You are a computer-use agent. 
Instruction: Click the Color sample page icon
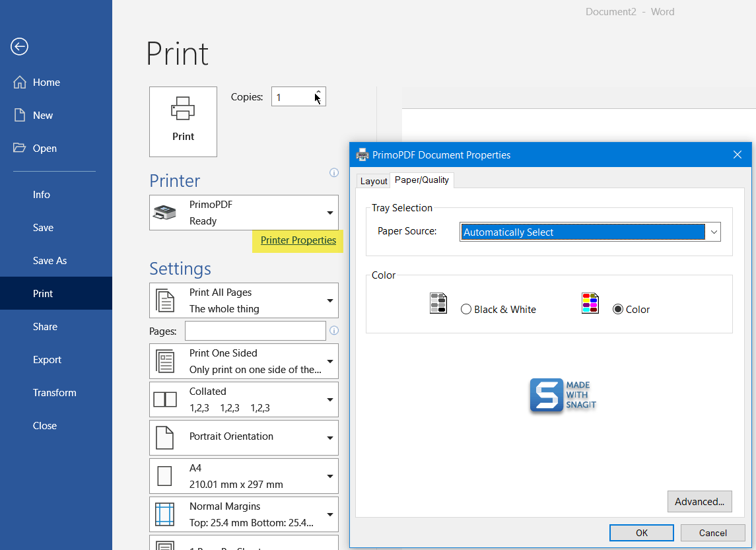pos(590,303)
